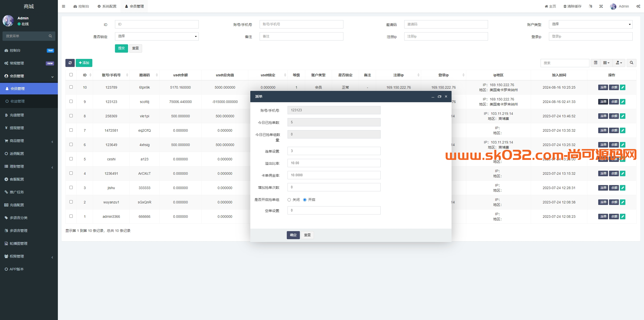This screenshot has height=320, width=644.
Task: Open 充值管理 in the sidebar
Action: point(29,115)
